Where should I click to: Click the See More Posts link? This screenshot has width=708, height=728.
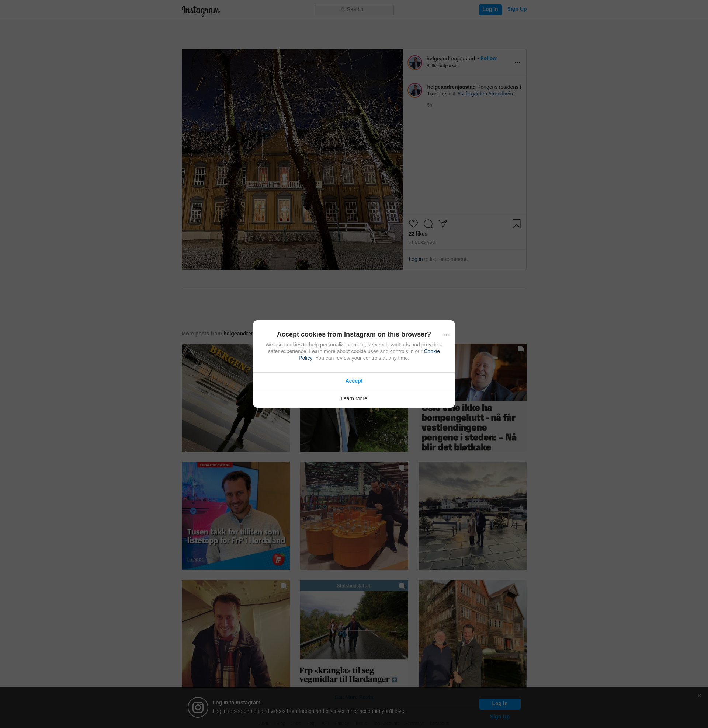(354, 697)
